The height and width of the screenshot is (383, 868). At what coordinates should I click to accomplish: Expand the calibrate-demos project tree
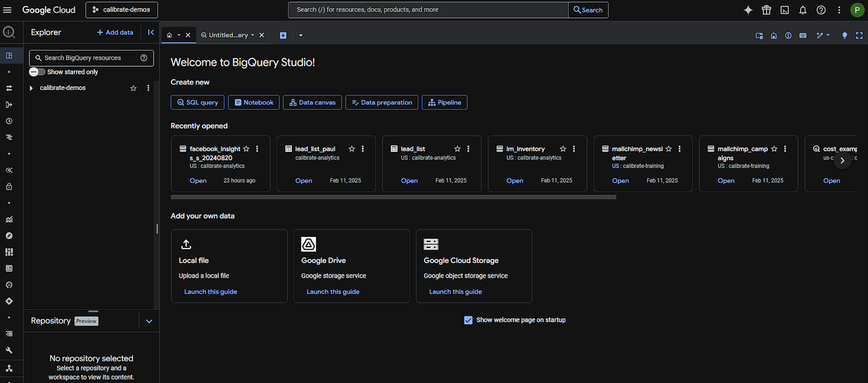[31, 88]
